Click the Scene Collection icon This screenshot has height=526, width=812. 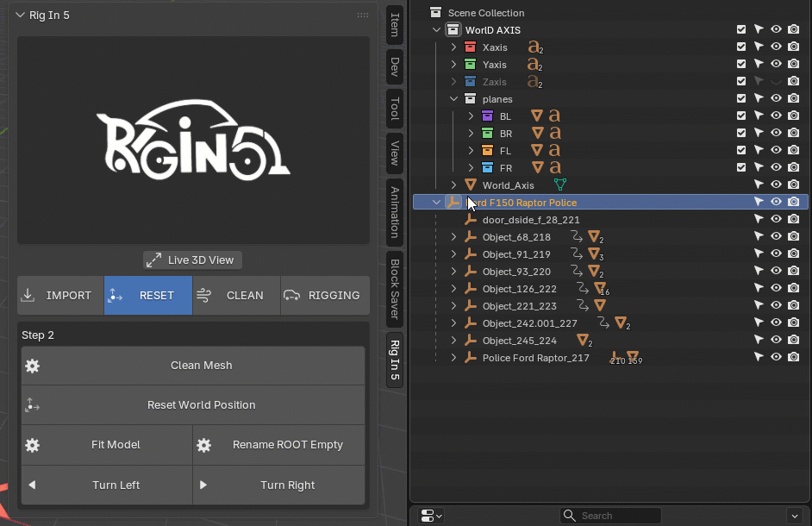[x=435, y=12]
